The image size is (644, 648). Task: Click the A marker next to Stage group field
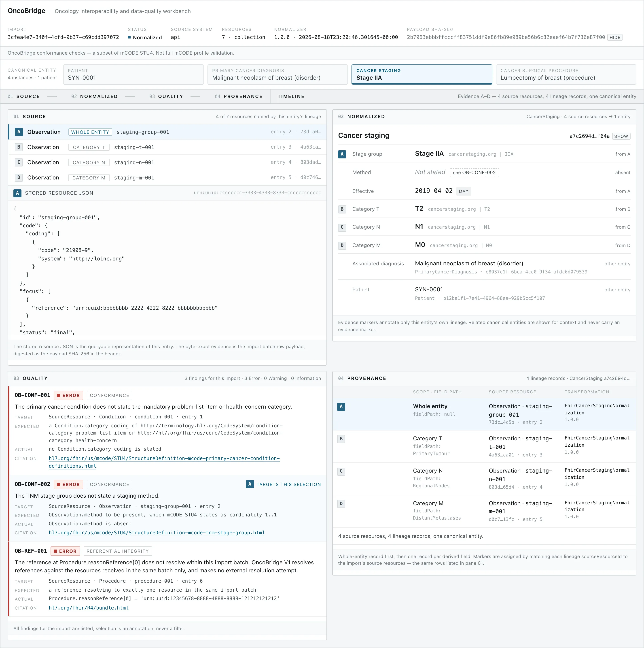(342, 154)
